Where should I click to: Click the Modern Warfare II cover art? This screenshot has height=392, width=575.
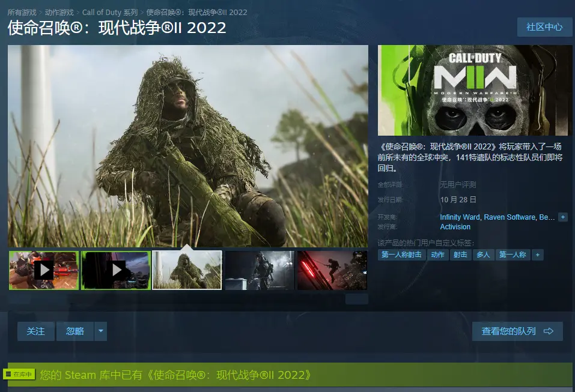point(475,90)
